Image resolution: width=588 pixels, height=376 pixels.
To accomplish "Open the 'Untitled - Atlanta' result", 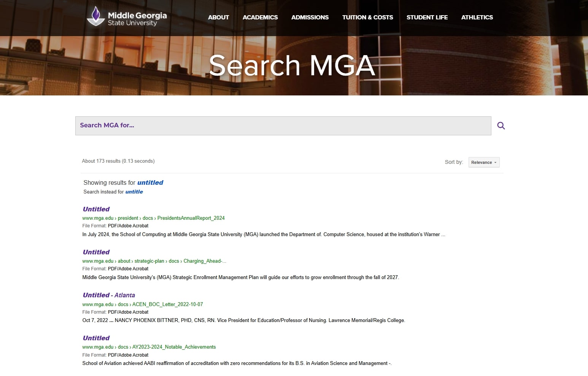I will (109, 295).
